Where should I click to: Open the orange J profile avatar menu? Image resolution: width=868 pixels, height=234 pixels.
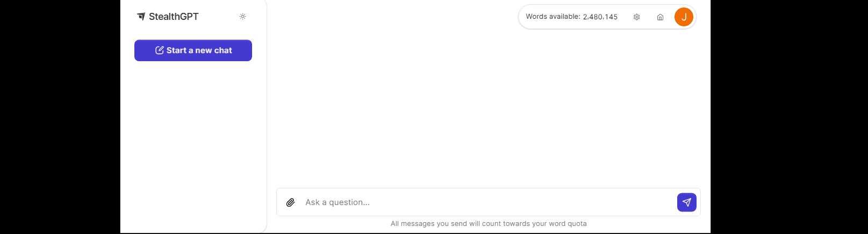[684, 17]
